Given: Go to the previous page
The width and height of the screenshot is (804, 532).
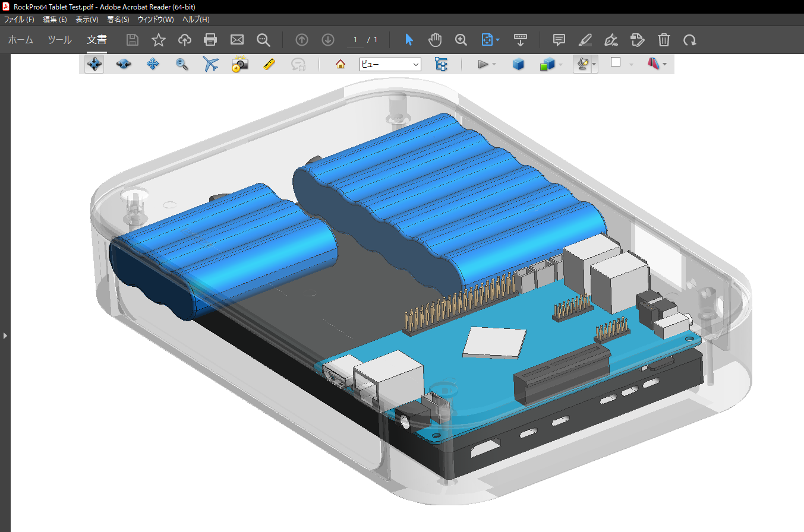Looking at the screenshot, I should point(302,40).
